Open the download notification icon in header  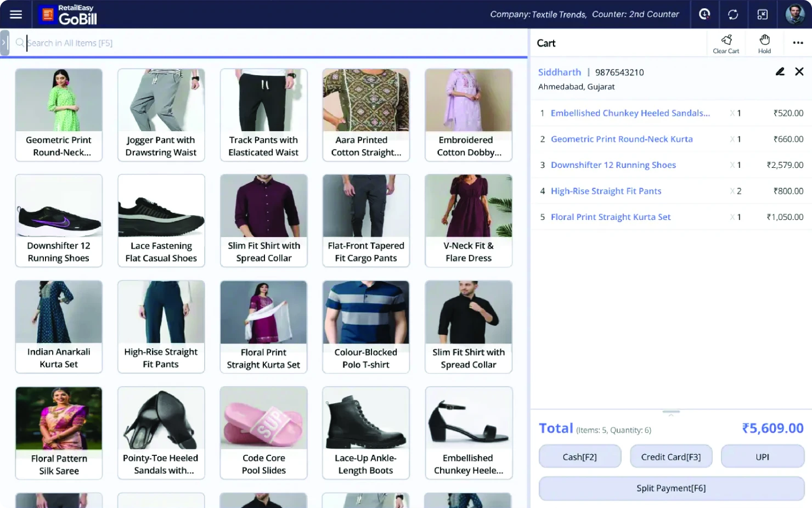(x=704, y=14)
